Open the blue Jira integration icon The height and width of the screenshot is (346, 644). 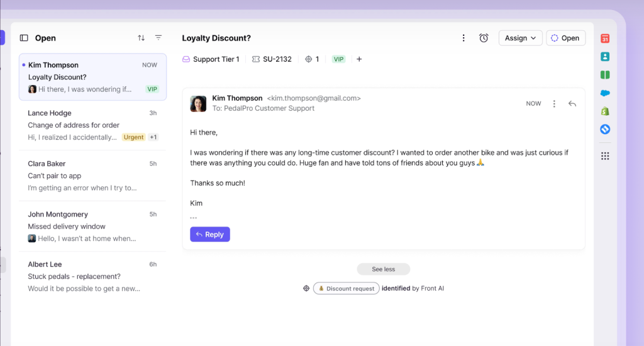coord(605,129)
